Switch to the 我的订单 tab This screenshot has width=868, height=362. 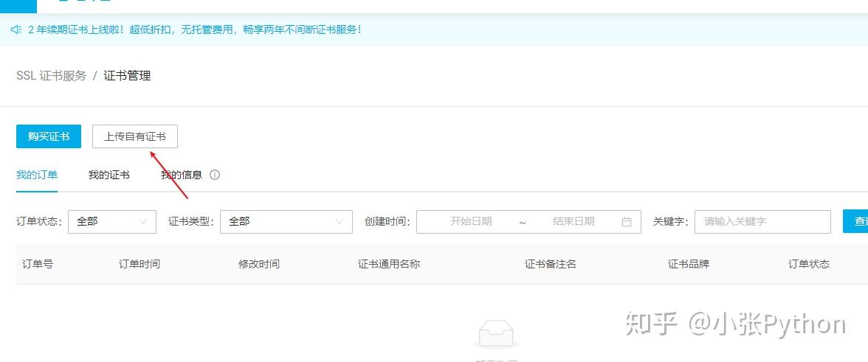[x=37, y=175]
